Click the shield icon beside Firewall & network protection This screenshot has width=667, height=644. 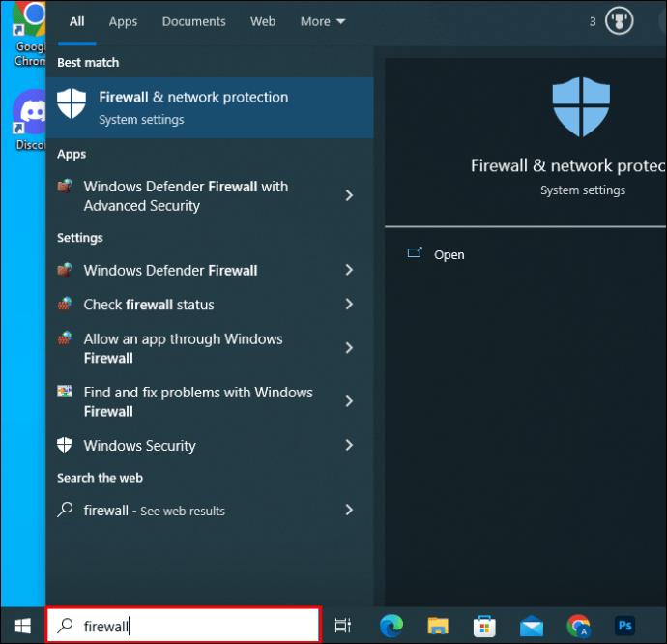coord(72,103)
